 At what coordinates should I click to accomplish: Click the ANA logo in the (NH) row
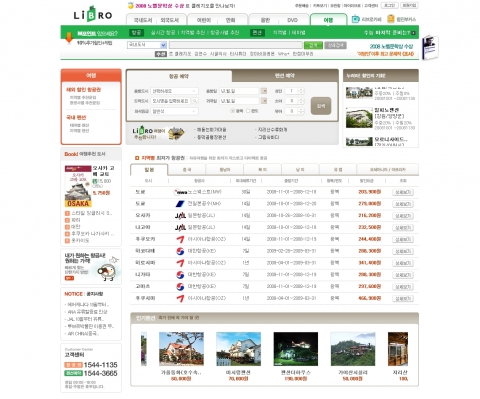(180, 204)
